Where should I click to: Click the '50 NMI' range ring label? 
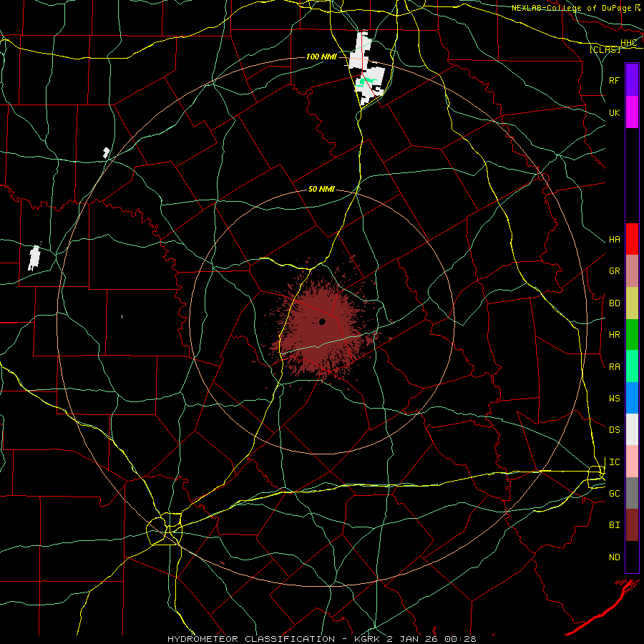coord(321,189)
